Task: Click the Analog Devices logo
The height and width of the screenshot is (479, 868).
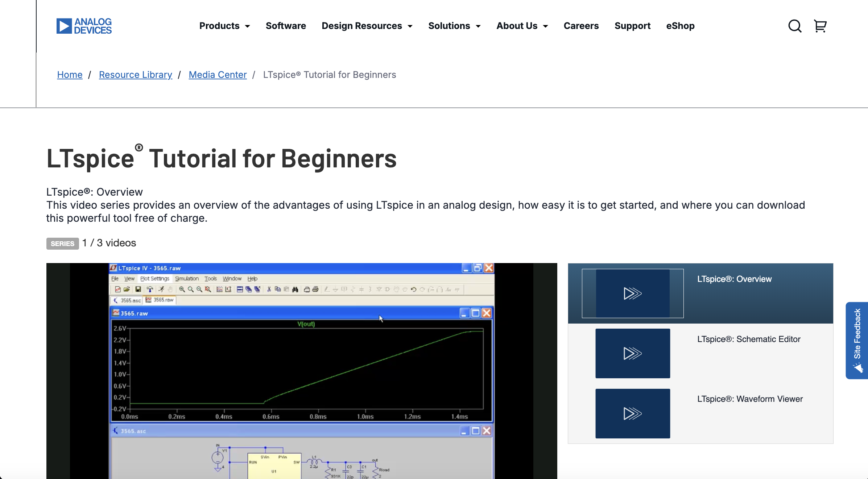Action: coord(84,26)
